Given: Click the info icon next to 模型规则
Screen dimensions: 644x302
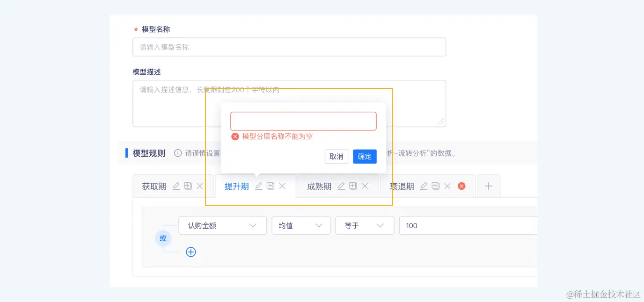Looking at the screenshot, I should click(178, 153).
